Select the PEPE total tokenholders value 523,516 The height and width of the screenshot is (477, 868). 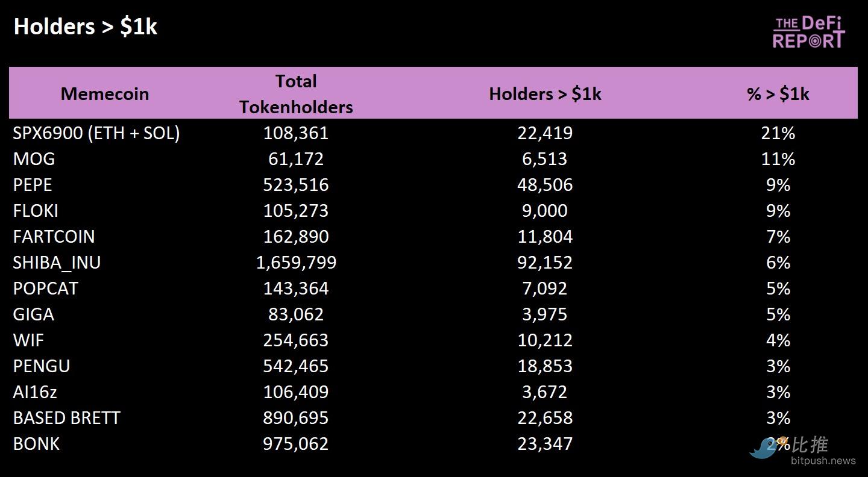click(x=296, y=185)
